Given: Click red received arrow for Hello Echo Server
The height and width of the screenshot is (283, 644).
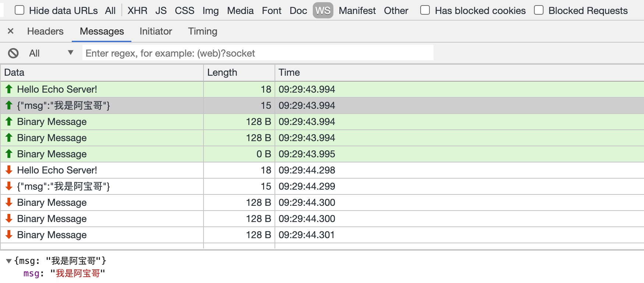Looking at the screenshot, I should [9, 170].
